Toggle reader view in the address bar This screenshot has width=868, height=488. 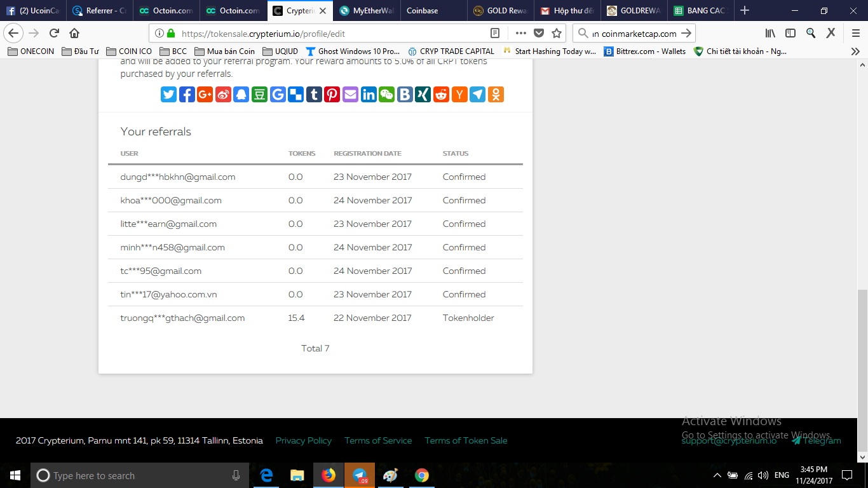[495, 33]
